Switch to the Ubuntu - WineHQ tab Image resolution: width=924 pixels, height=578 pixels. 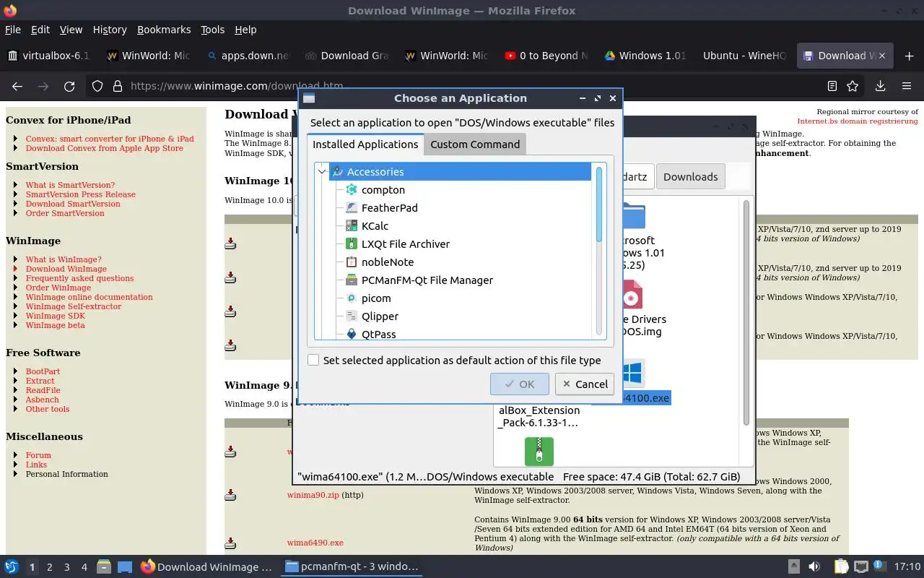[744, 56]
